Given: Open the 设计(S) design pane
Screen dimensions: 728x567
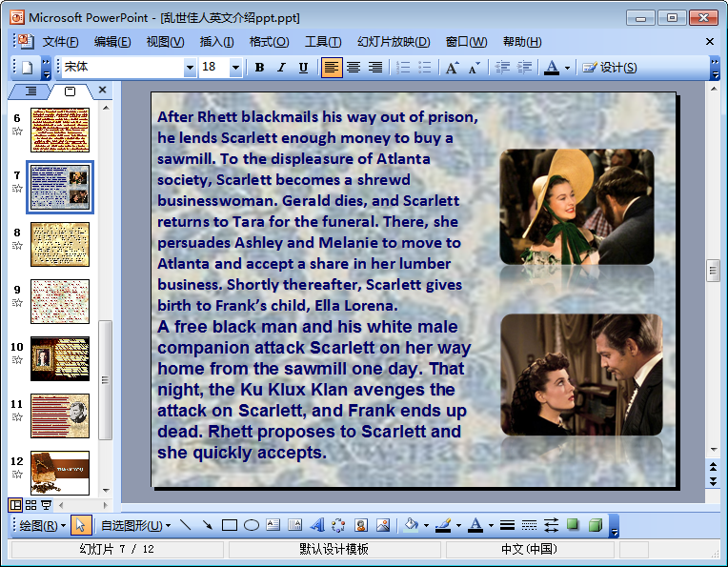Looking at the screenshot, I should [610, 68].
